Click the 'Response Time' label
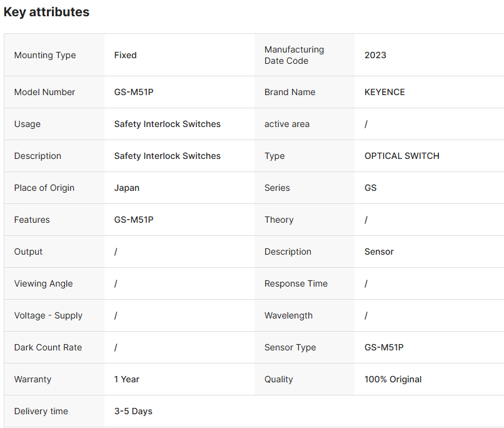The height and width of the screenshot is (428, 504). pyautogui.click(x=296, y=283)
